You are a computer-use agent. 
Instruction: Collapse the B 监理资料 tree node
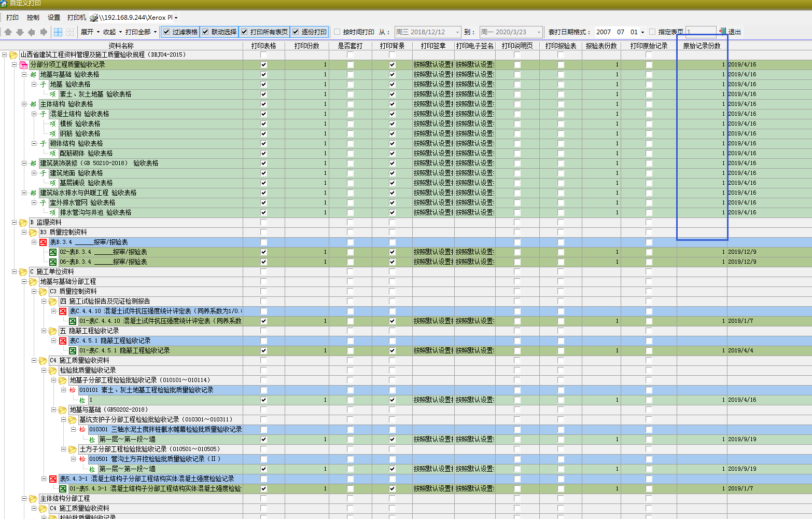(x=14, y=222)
